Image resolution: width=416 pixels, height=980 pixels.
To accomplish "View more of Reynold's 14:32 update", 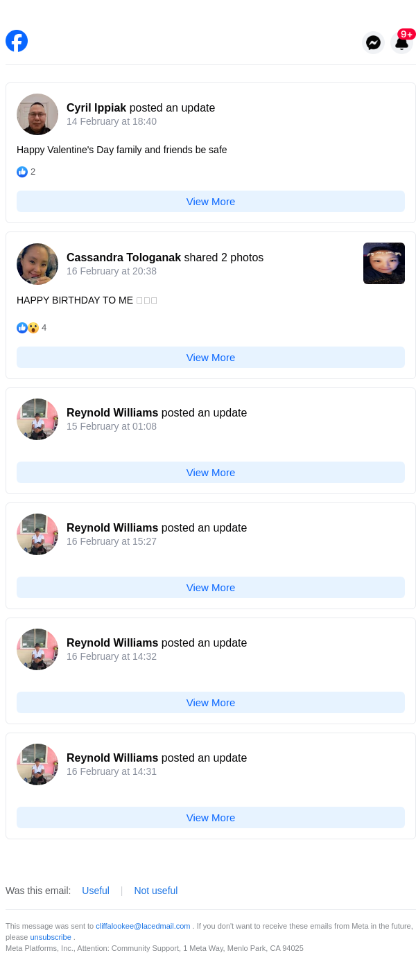I will 211,703.
